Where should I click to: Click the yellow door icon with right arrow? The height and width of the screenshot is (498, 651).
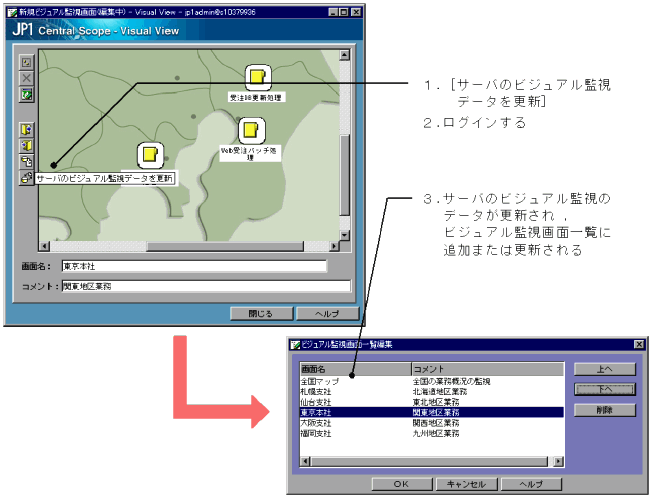[27, 130]
